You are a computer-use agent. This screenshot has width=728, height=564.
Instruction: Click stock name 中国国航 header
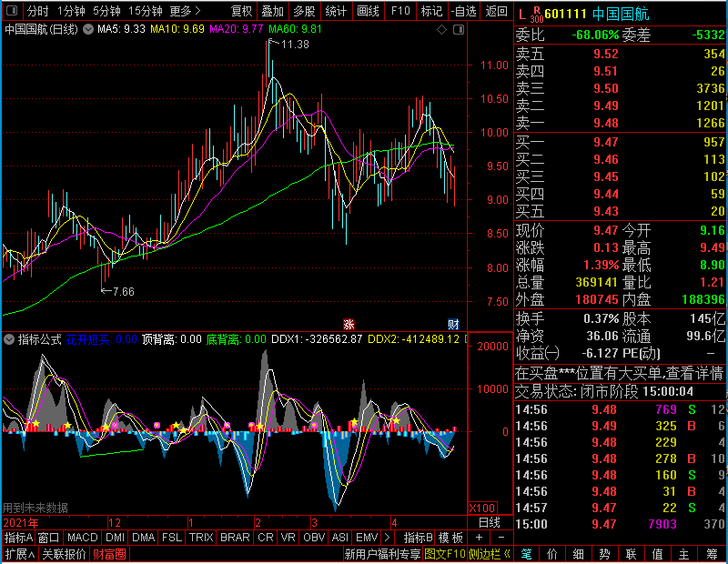pyautogui.click(x=621, y=14)
